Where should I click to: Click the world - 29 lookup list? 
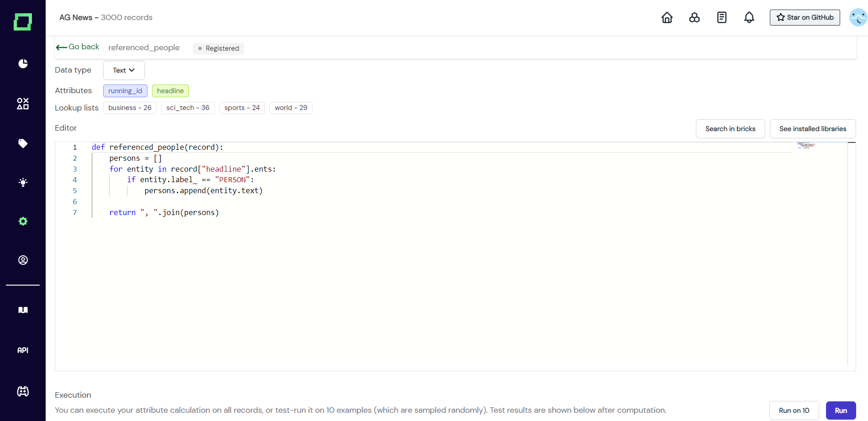pyautogui.click(x=291, y=108)
